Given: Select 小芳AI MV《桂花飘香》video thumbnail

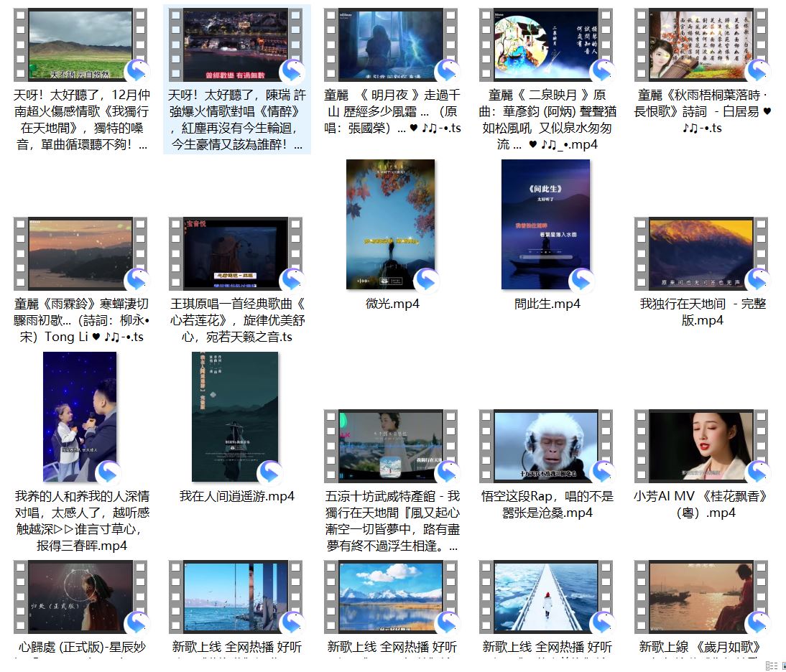Looking at the screenshot, I should (x=701, y=446).
